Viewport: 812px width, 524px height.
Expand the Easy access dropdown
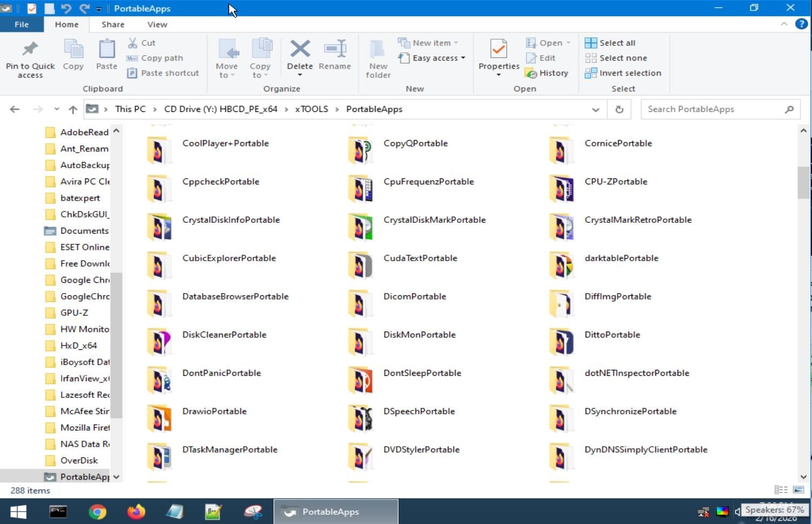click(432, 58)
